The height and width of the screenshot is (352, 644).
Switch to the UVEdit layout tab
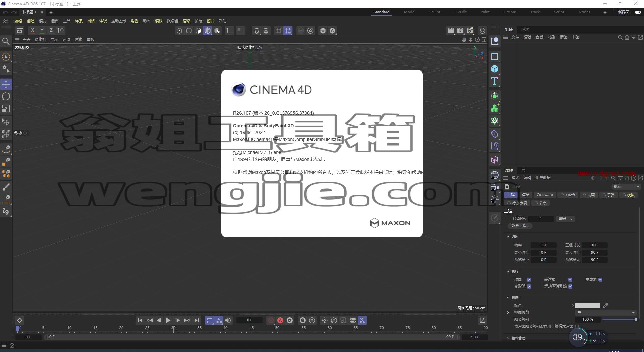(x=460, y=12)
